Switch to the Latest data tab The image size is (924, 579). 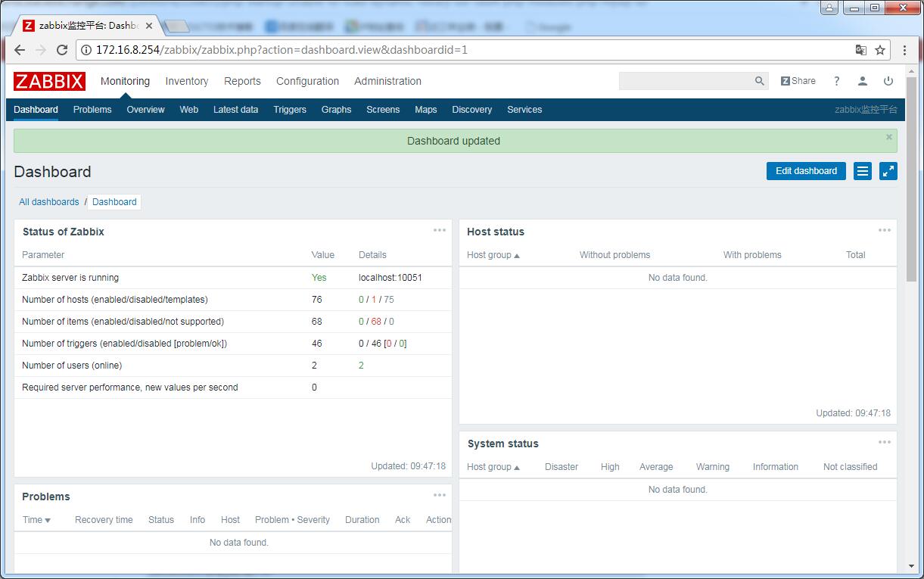235,110
